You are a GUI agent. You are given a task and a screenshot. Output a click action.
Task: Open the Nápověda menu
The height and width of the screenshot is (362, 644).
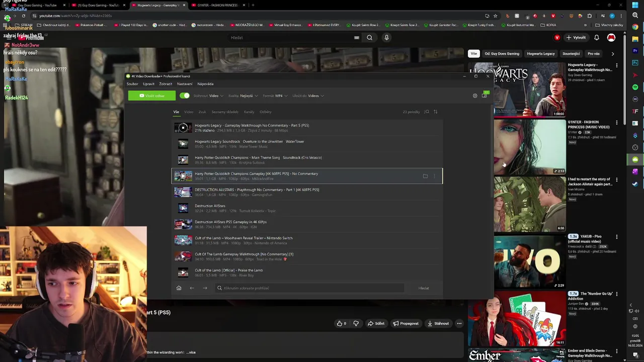(205, 84)
